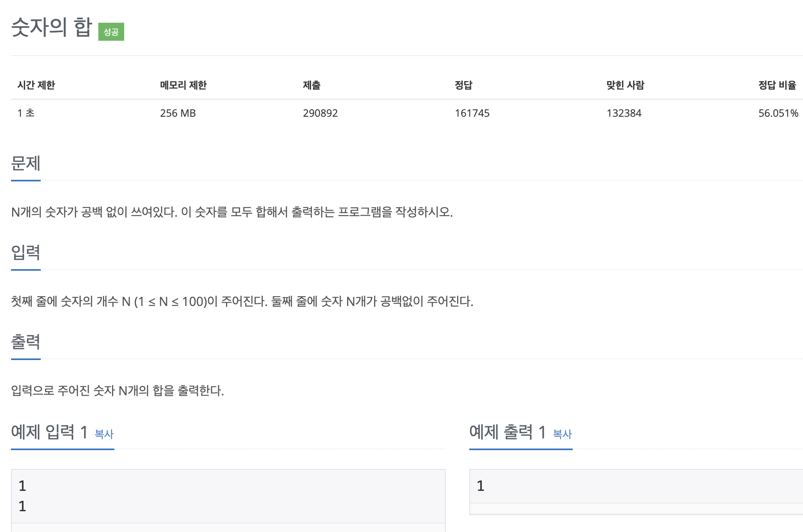The image size is (803, 532).
Task: Click the 예제 출력 1 heading
Action: 508,432
